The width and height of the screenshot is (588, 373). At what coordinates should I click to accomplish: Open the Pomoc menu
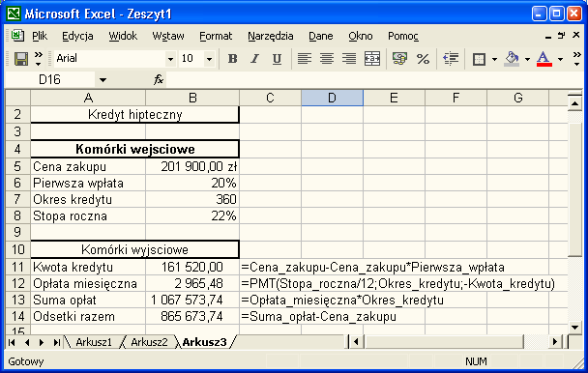pos(403,36)
